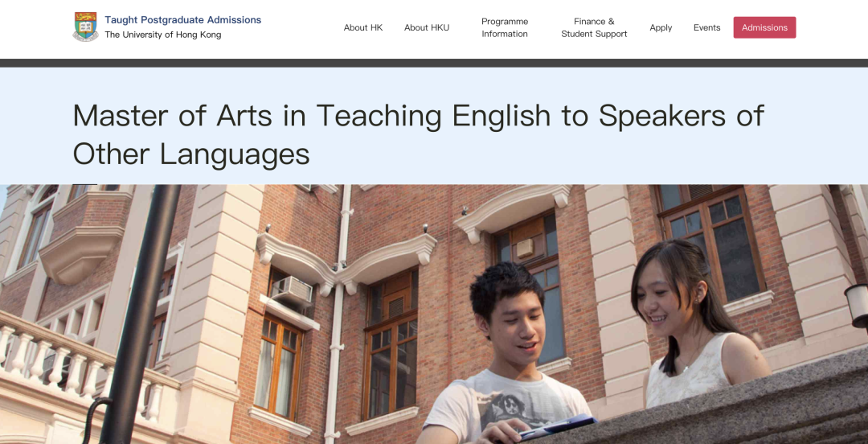868x444 pixels.
Task: Open the About HK menu
Action: (x=363, y=28)
